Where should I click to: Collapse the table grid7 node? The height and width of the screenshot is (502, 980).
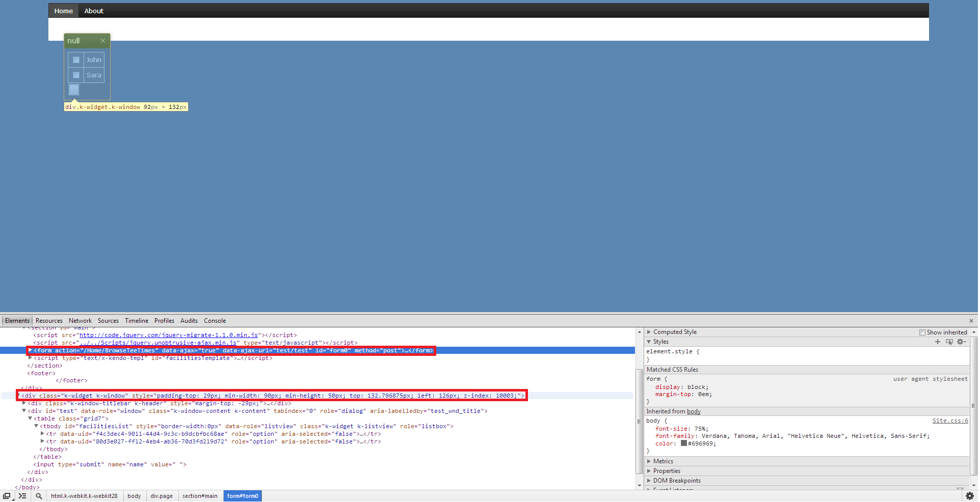pyautogui.click(x=30, y=419)
